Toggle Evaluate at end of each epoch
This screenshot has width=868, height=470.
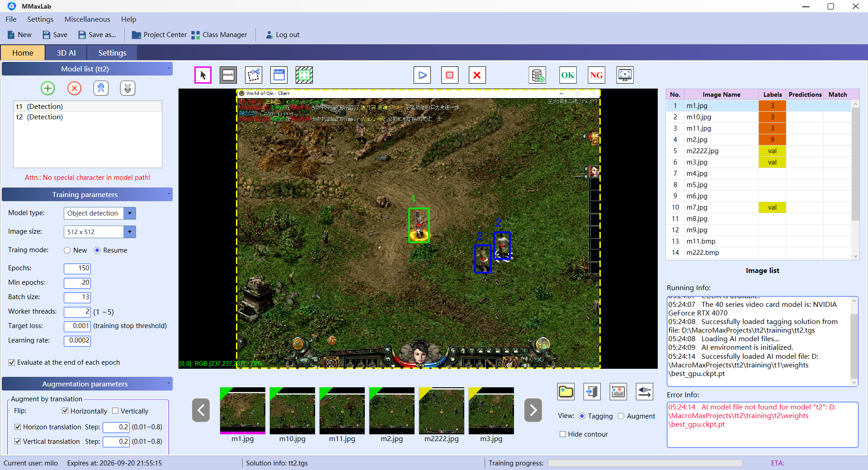pos(12,362)
